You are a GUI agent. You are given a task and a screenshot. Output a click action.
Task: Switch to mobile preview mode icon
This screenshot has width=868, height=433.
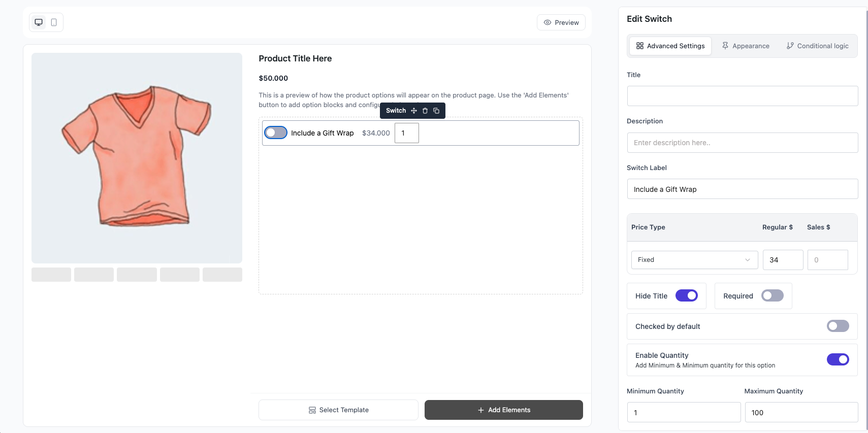tap(54, 22)
